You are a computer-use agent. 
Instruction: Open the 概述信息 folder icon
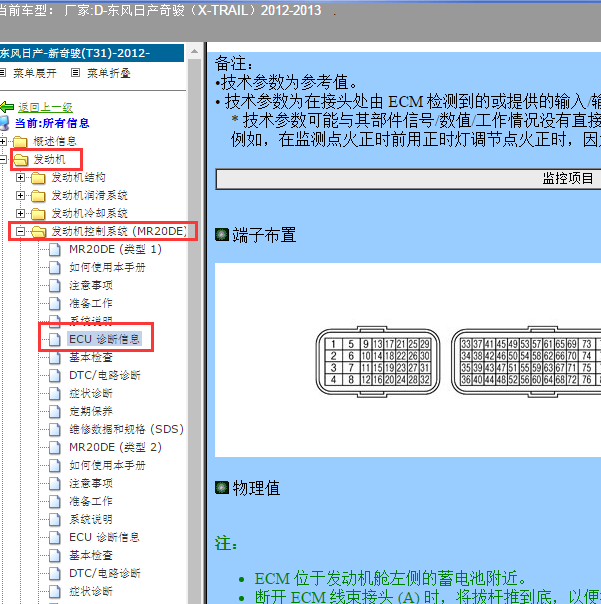[20, 141]
